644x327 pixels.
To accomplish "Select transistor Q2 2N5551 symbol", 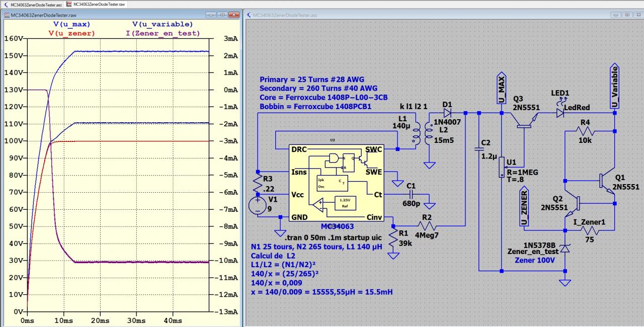I will [x=572, y=202].
